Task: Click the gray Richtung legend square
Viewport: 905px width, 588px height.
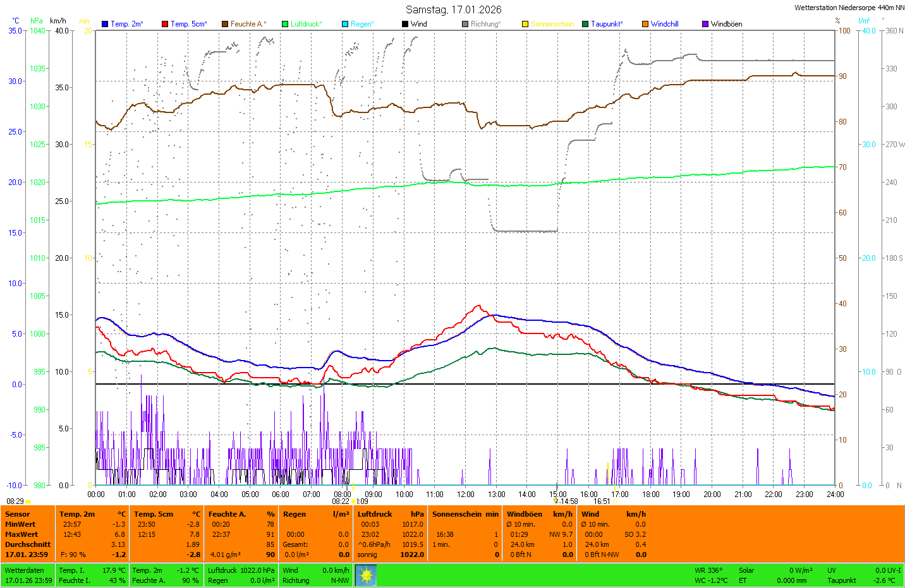Action: 465,24
